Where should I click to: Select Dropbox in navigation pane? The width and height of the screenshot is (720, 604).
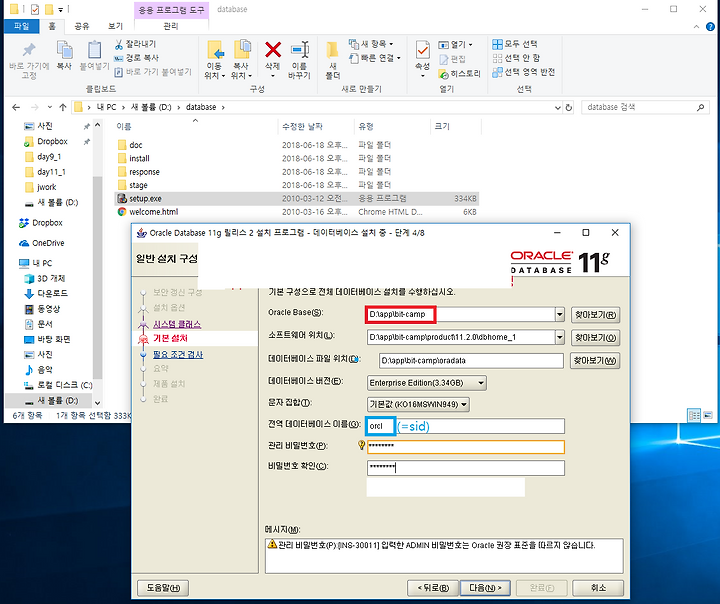[x=47, y=223]
